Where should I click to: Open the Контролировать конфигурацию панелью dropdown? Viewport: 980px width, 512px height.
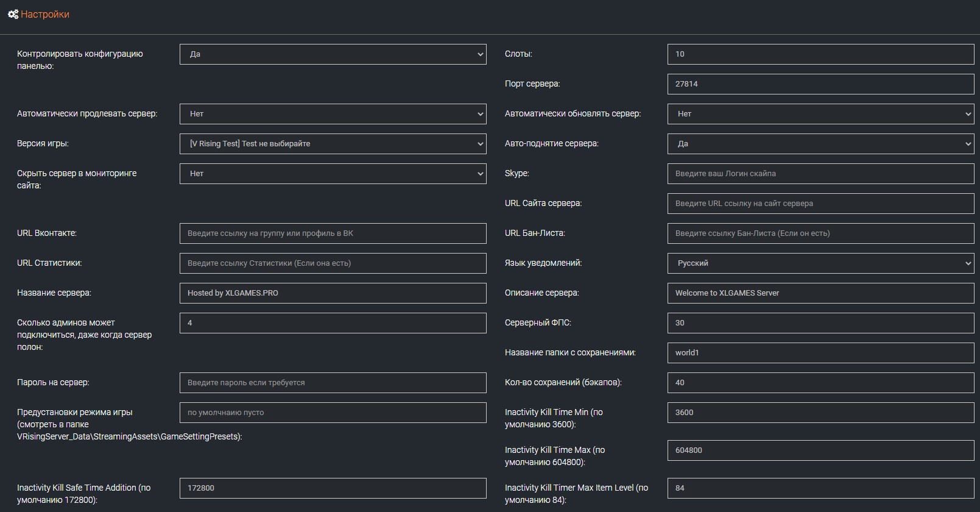click(333, 54)
